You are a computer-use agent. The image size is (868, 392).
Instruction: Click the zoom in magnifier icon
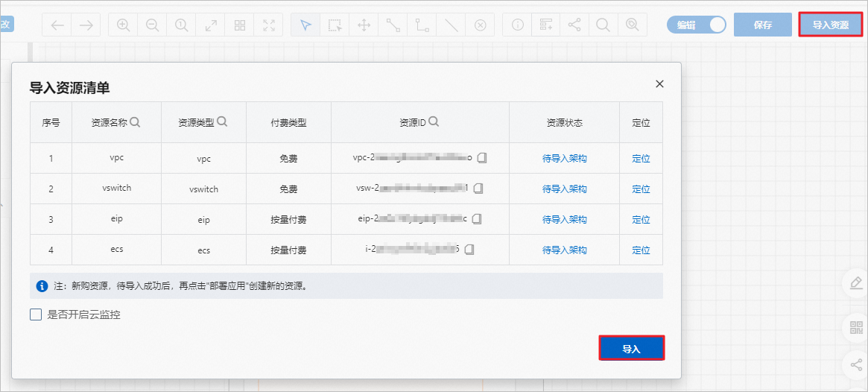pos(123,25)
